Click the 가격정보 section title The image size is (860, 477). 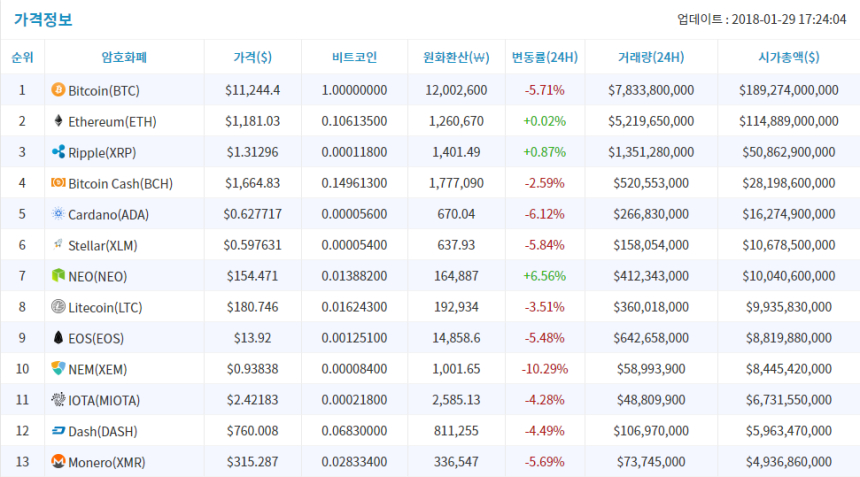point(43,19)
